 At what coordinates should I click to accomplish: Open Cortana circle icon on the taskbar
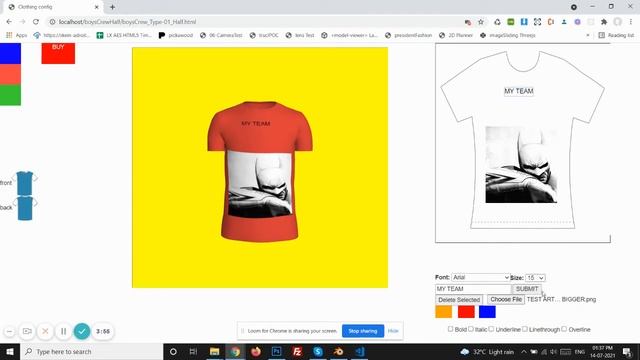(173, 351)
